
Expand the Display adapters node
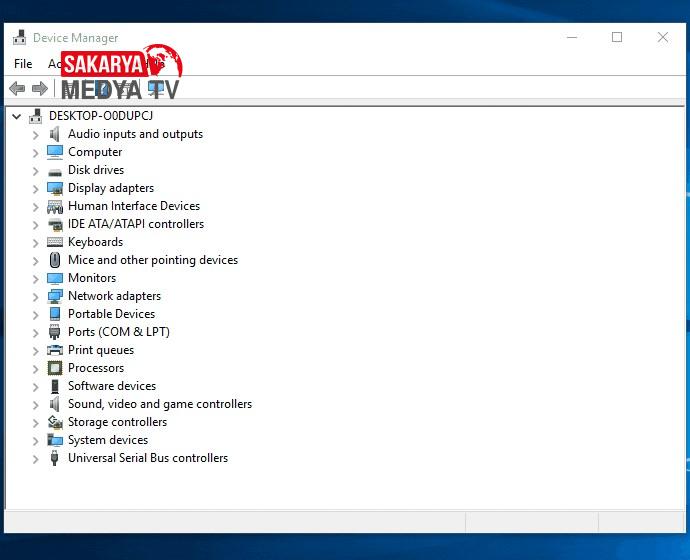click(35, 188)
